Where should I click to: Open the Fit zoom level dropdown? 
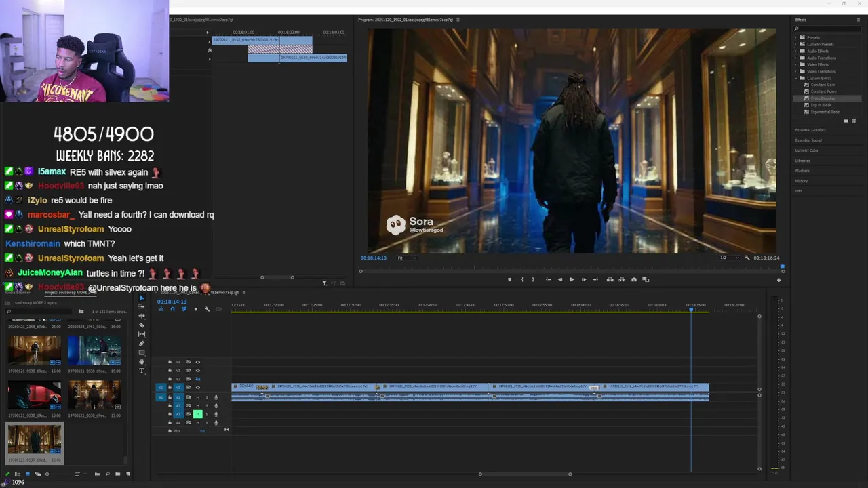(407, 258)
